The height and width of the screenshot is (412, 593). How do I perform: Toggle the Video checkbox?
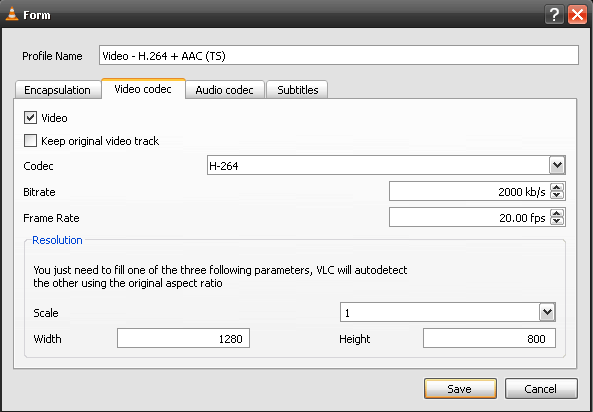pyautogui.click(x=30, y=118)
